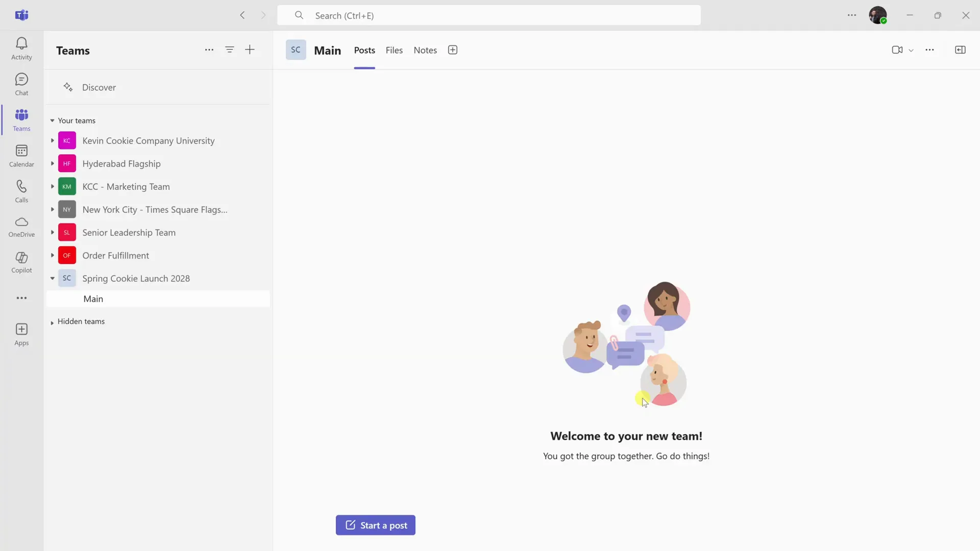Image resolution: width=980 pixels, height=551 pixels.
Task: Open Senior Leadership Team
Action: (129, 233)
